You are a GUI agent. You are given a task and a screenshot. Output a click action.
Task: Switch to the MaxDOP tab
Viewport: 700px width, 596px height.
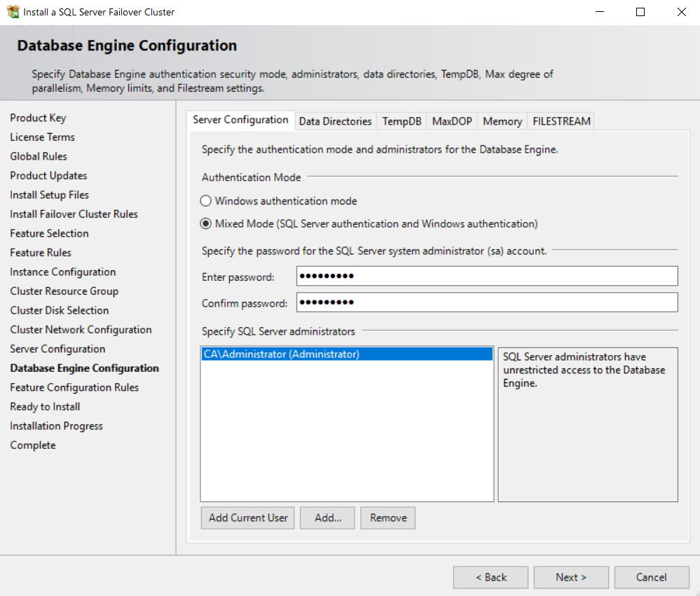[452, 121]
